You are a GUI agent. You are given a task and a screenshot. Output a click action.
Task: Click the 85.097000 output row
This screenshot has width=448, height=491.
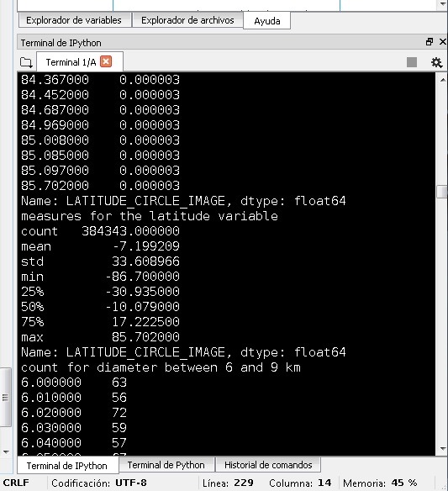[x=100, y=171]
